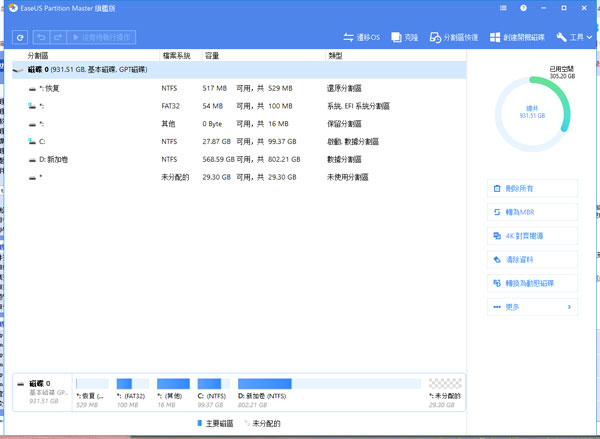Click the 轉為MBR button

(x=531, y=212)
